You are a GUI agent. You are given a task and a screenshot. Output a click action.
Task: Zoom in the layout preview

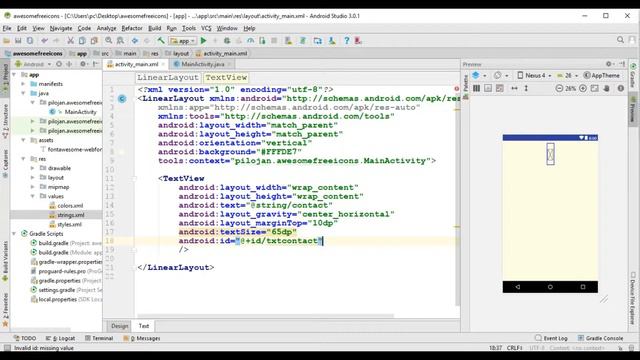pos(583,88)
